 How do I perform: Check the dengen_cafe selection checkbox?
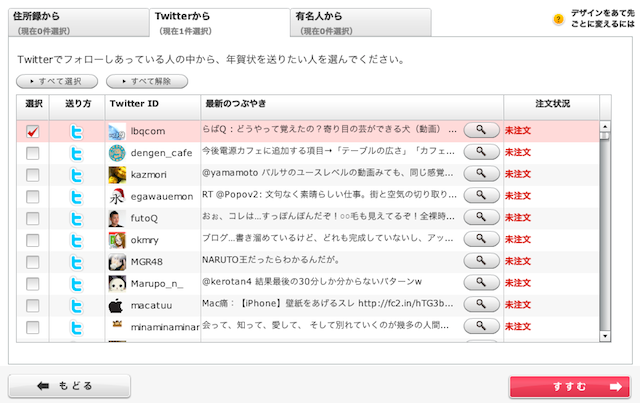(x=33, y=154)
